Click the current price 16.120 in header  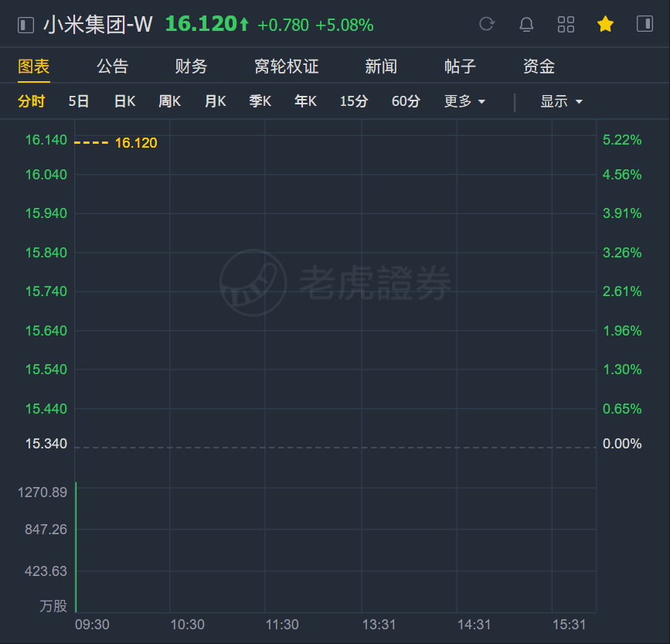click(201, 24)
